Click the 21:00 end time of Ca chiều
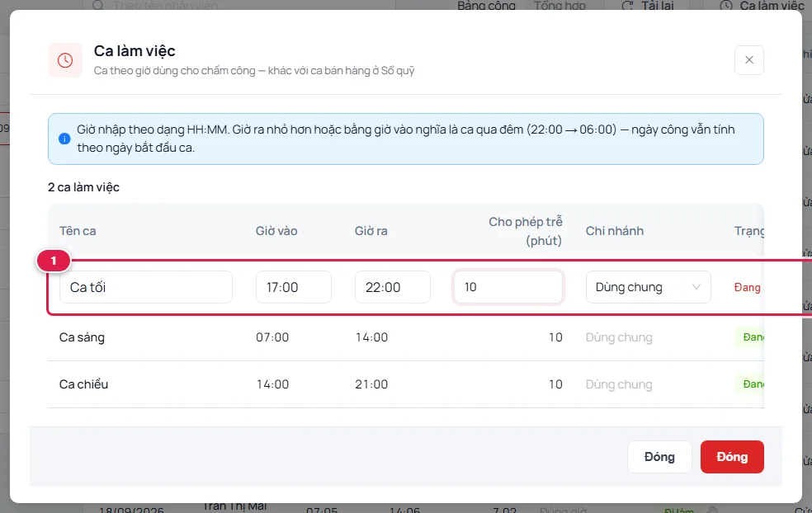This screenshot has height=513, width=812. [x=371, y=384]
